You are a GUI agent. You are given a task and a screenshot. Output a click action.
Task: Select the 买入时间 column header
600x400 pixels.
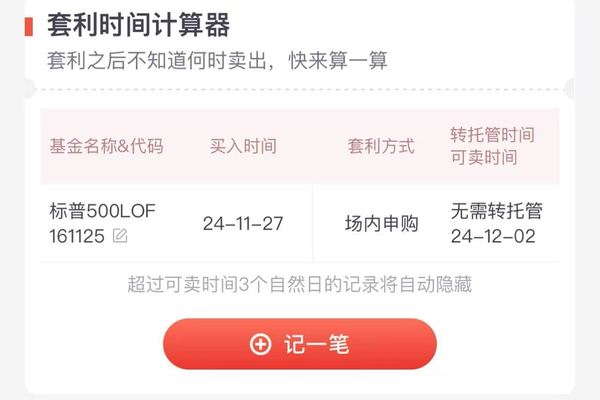[243, 146]
